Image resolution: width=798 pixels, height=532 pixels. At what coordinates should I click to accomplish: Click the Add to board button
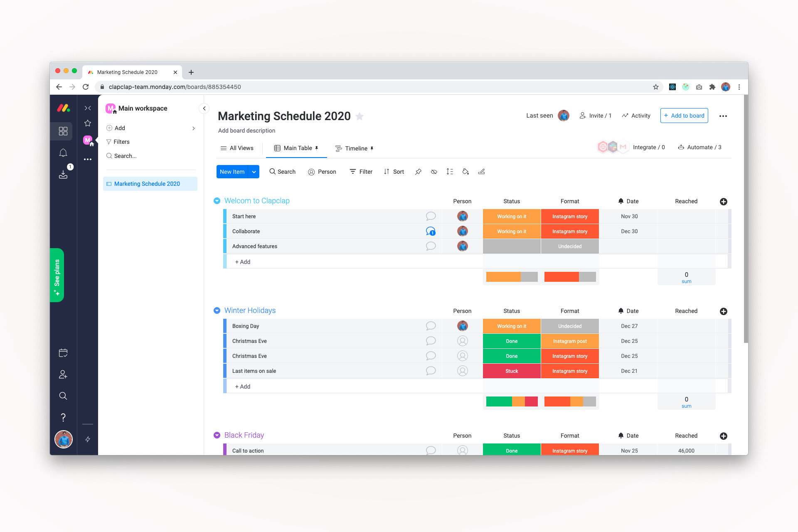pos(684,116)
